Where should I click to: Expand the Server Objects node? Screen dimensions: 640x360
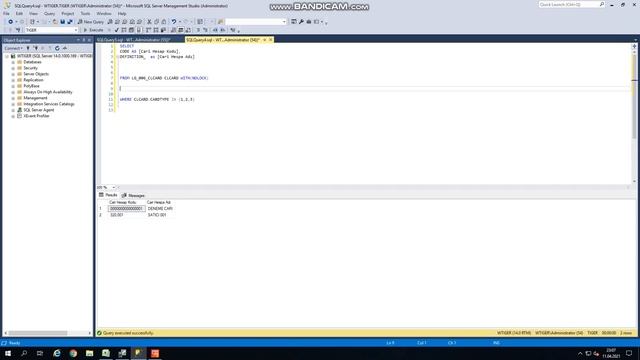tap(13, 74)
